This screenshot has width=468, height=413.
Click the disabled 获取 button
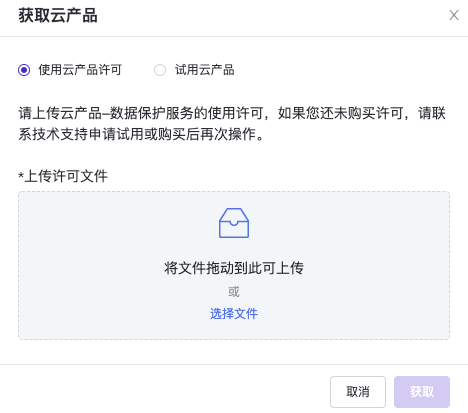pyautogui.click(x=422, y=392)
